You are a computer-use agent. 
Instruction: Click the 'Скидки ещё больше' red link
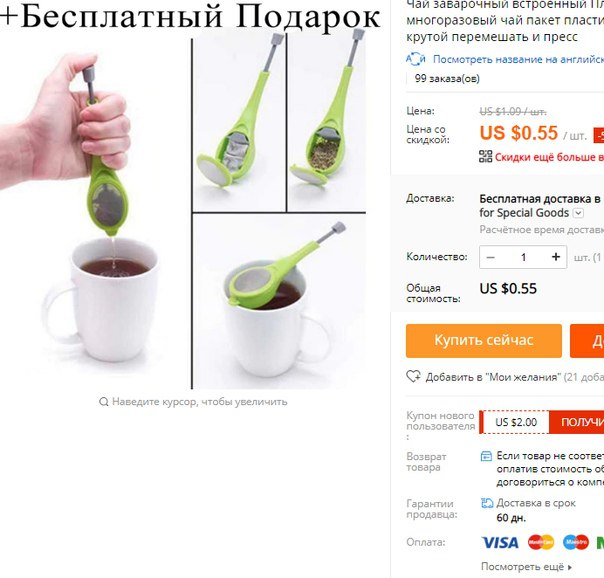pos(549,157)
